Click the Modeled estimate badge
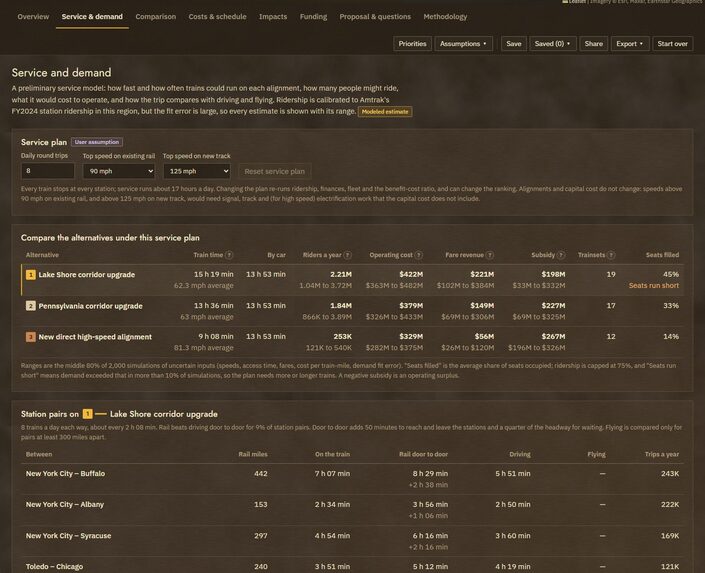Screen dimensions: 705x573 (x=385, y=112)
